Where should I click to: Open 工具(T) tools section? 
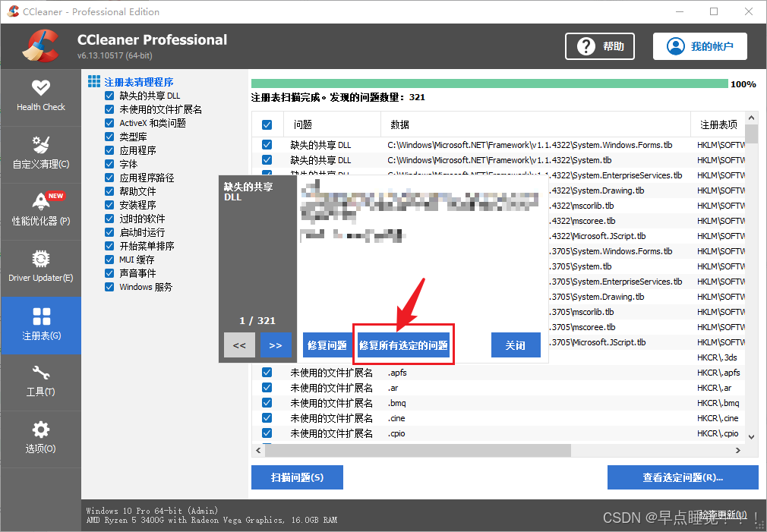pos(40,382)
